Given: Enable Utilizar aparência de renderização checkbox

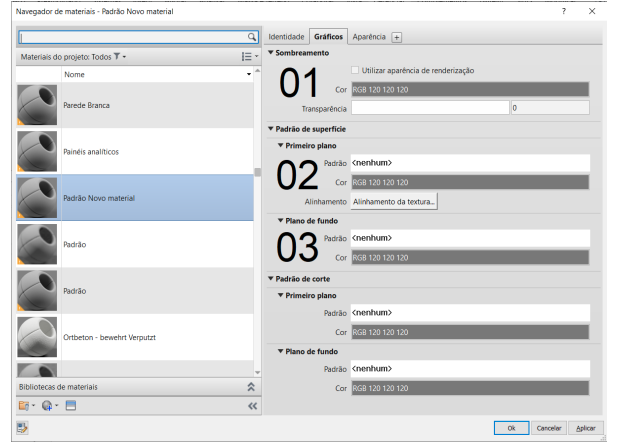Looking at the screenshot, I should [x=356, y=70].
